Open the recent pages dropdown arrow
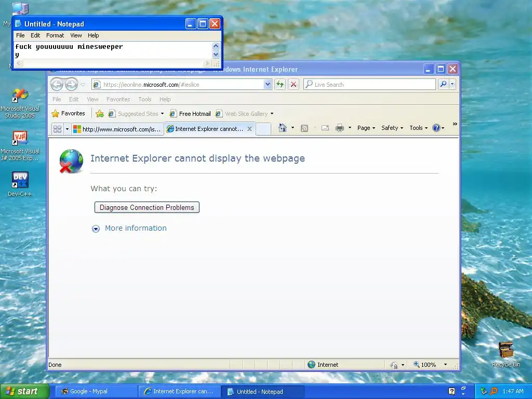The height and width of the screenshot is (399, 532). (x=83, y=85)
